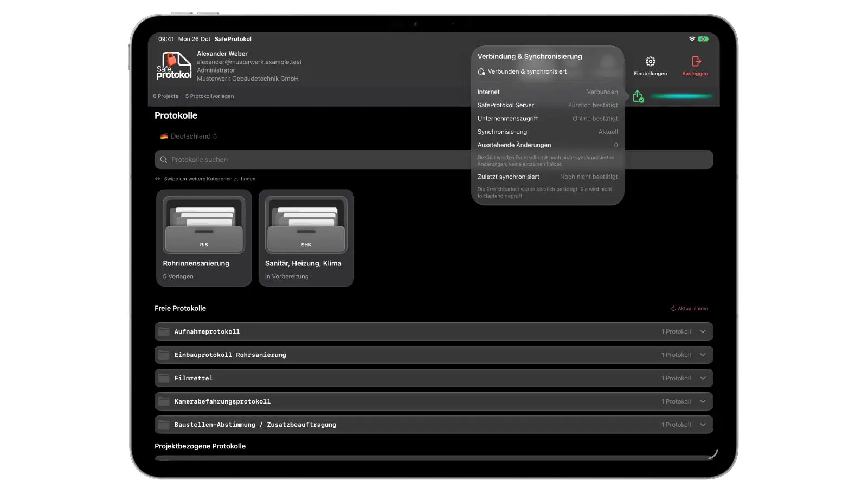The width and height of the screenshot is (868, 488).
Task: Expand the Filmzettel row chevron
Action: [703, 378]
